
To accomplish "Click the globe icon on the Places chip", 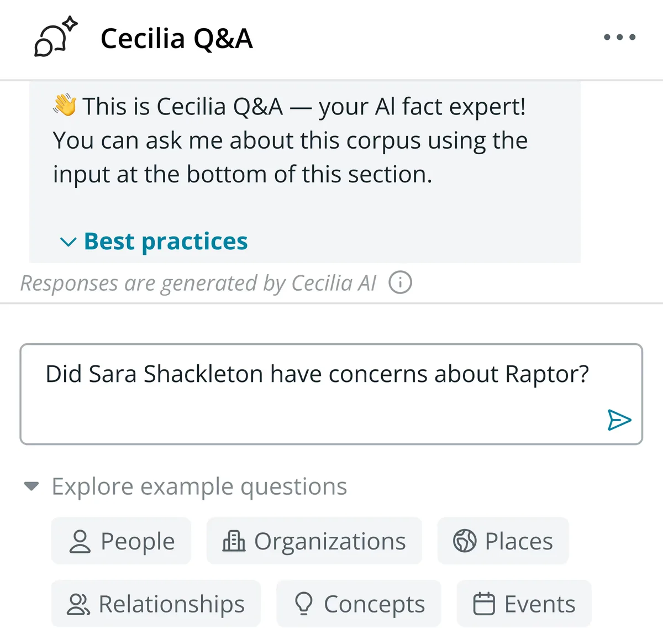I will (x=464, y=541).
